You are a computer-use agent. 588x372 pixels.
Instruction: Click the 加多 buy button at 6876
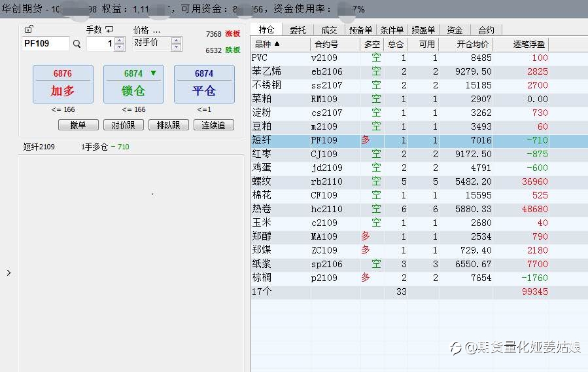coord(63,84)
